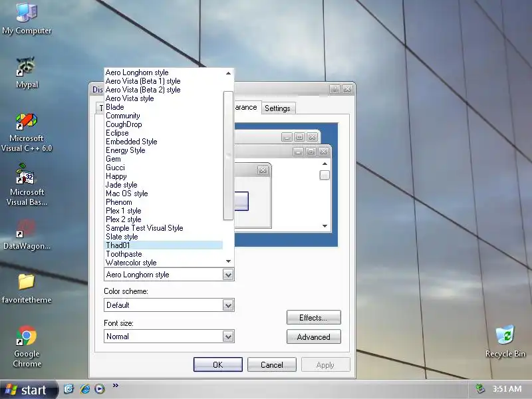The width and height of the screenshot is (532, 399).
Task: Click the style list scrollbar thumb
Action: pos(228,156)
